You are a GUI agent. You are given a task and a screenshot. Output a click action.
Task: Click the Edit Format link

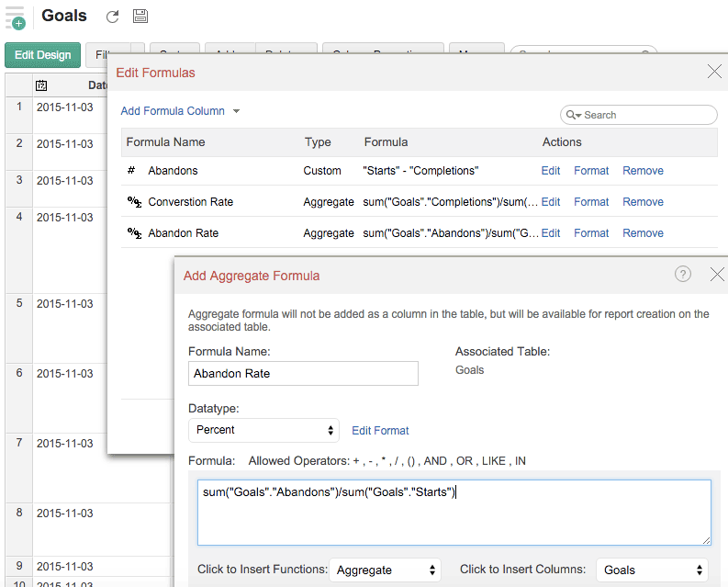(x=380, y=430)
